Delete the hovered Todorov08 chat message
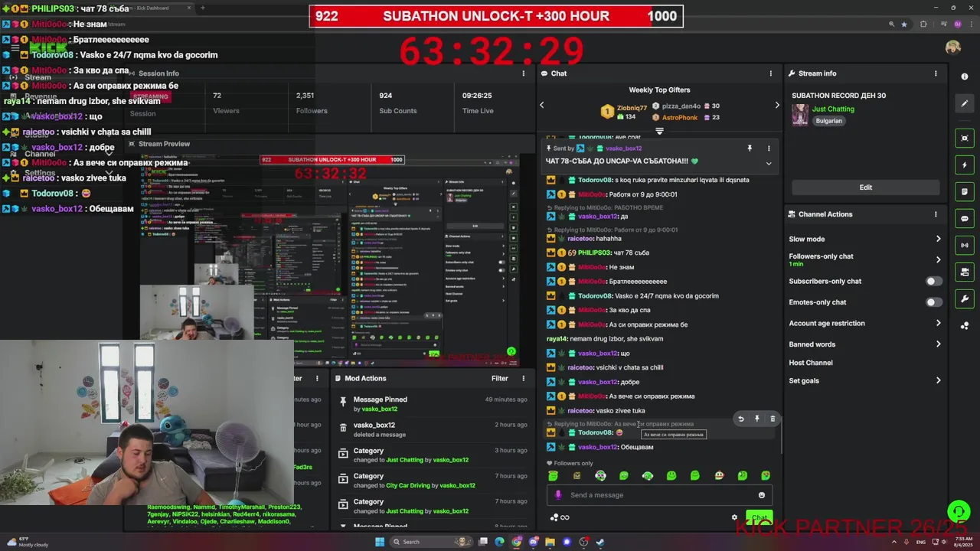The width and height of the screenshot is (980, 551). pos(773,419)
